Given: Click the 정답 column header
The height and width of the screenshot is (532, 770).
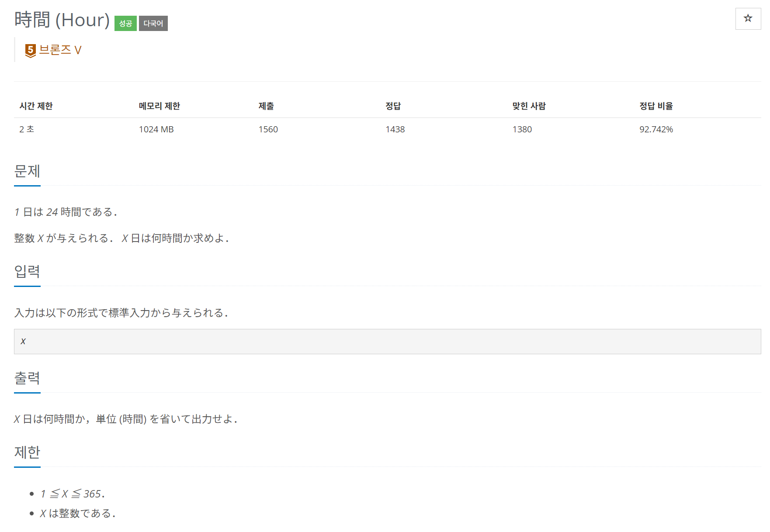Looking at the screenshot, I should pos(393,106).
